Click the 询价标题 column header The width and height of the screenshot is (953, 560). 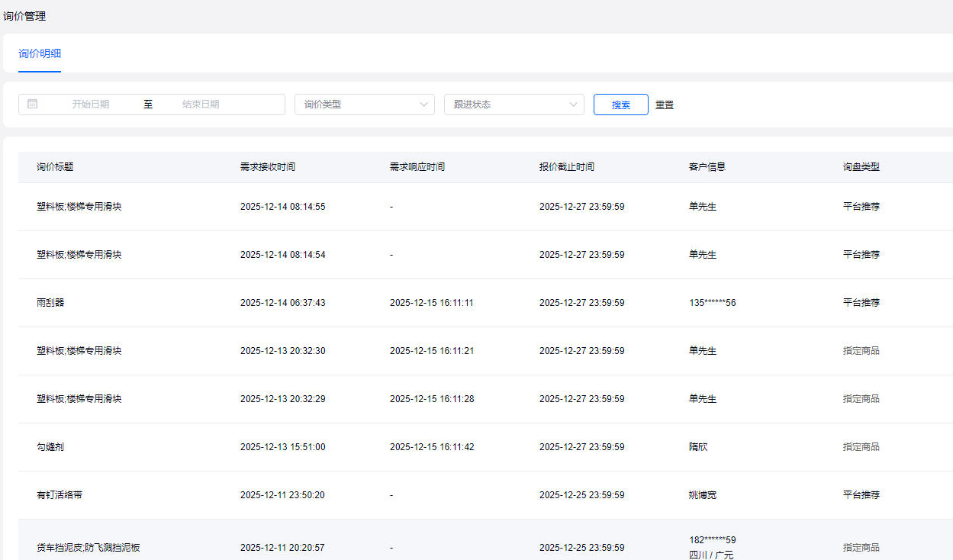[55, 167]
